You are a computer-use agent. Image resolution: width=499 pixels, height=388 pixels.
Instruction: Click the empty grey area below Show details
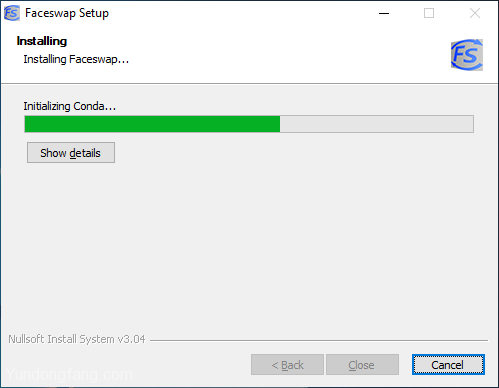pyautogui.click(x=249, y=247)
